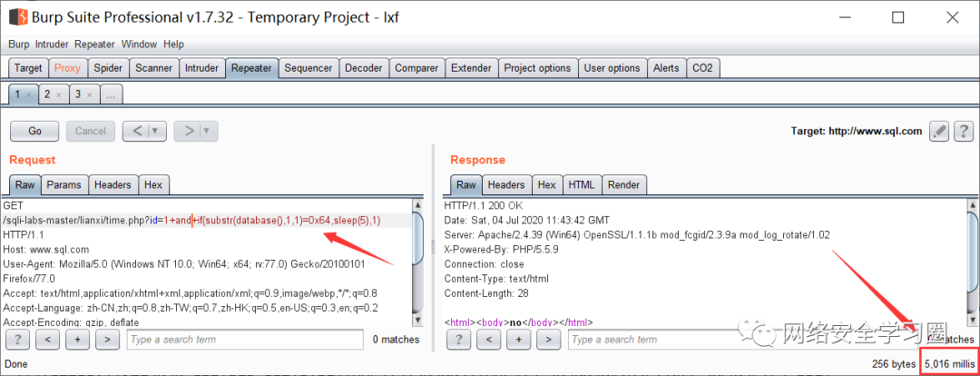The image size is (980, 376).
Task: Click the response search help button
Action: [x=459, y=340]
